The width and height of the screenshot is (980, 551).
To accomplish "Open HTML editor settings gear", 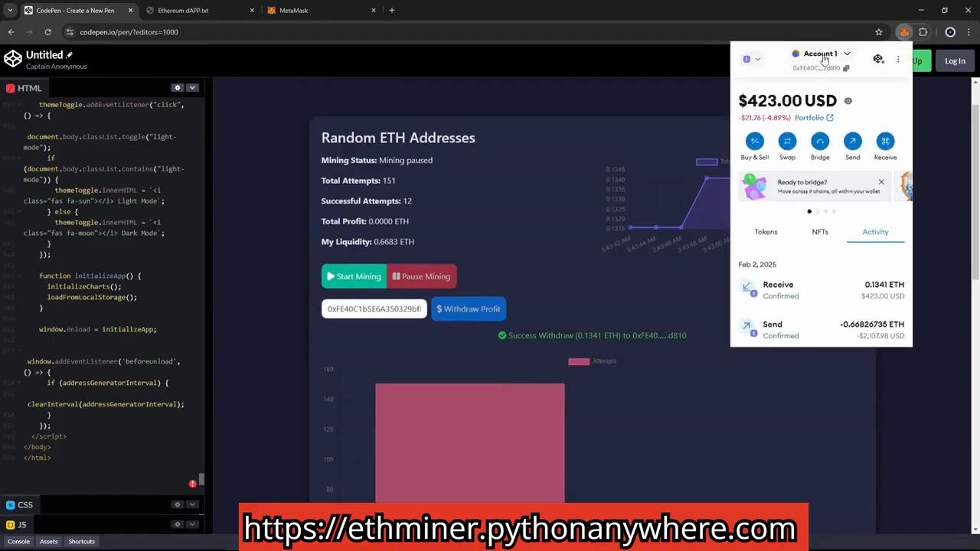I will point(177,88).
